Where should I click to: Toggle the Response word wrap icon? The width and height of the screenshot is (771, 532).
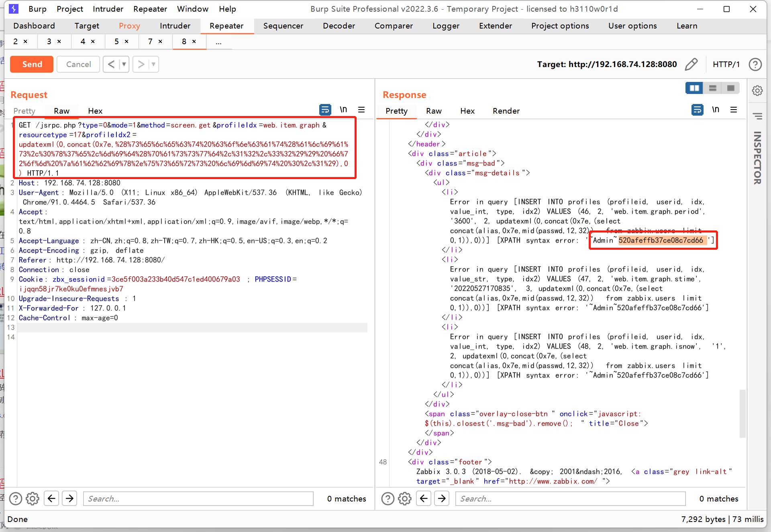coord(698,110)
